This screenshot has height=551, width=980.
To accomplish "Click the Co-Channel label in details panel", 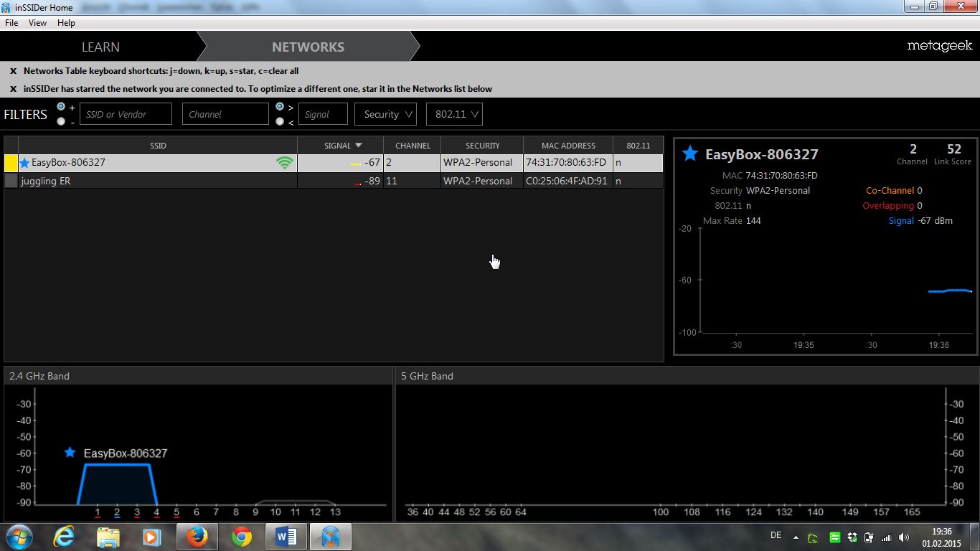I will click(x=890, y=191).
